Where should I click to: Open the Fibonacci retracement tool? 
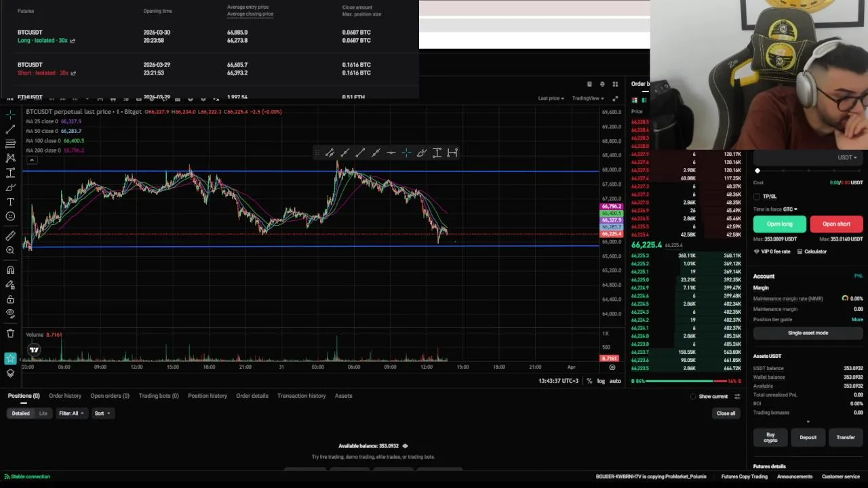click(10, 144)
